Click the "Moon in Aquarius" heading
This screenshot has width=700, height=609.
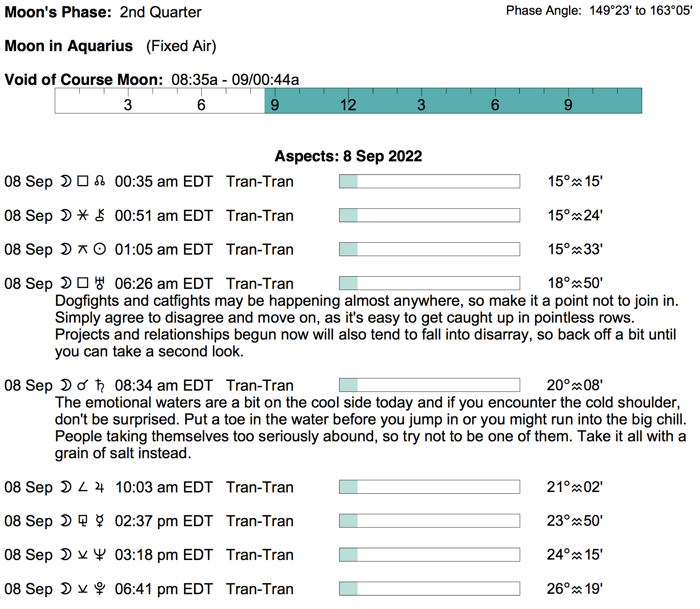coord(69,46)
